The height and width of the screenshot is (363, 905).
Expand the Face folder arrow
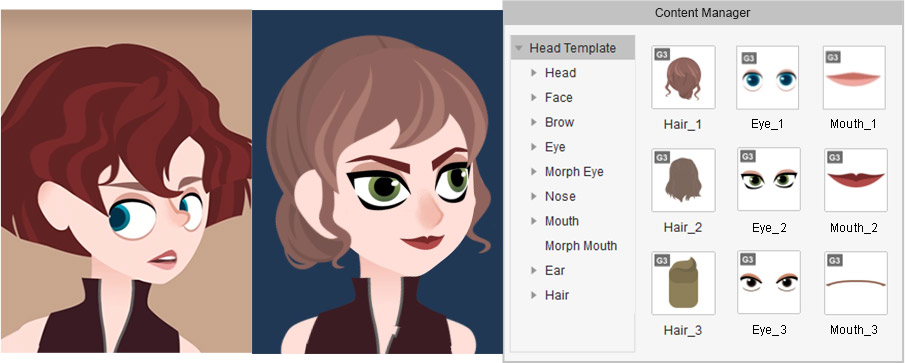(x=533, y=98)
